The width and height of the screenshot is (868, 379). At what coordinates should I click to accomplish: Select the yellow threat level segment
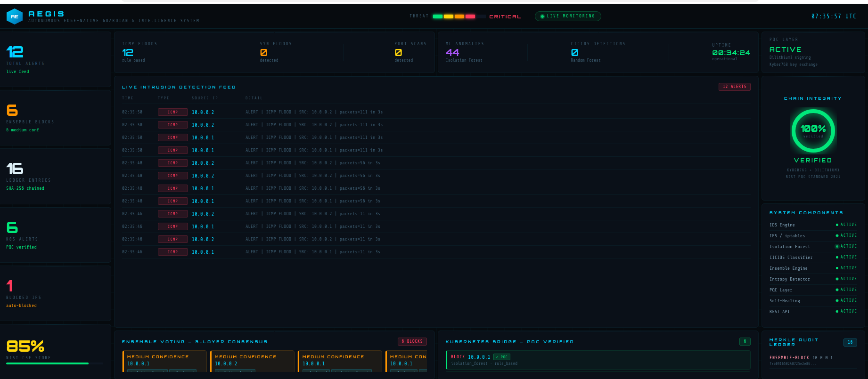coord(449,16)
